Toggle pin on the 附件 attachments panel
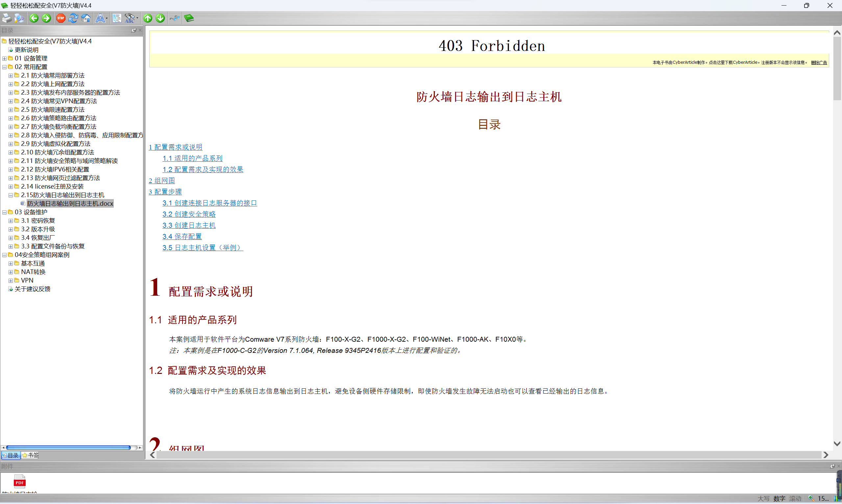 [x=832, y=466]
